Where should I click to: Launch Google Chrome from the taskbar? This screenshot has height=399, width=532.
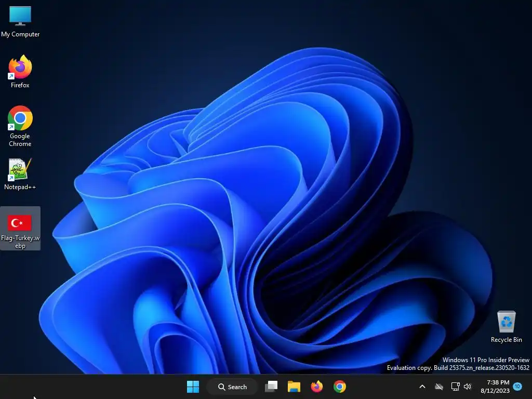(340, 387)
